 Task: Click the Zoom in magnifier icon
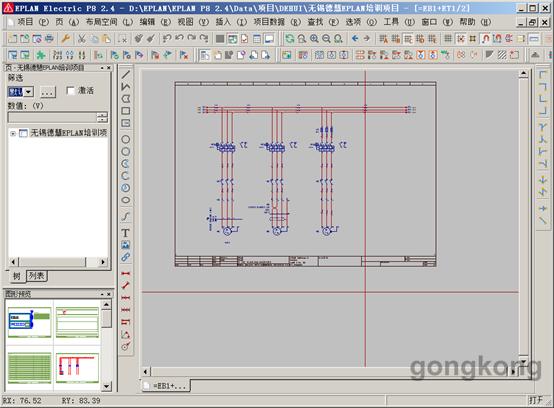click(x=314, y=39)
